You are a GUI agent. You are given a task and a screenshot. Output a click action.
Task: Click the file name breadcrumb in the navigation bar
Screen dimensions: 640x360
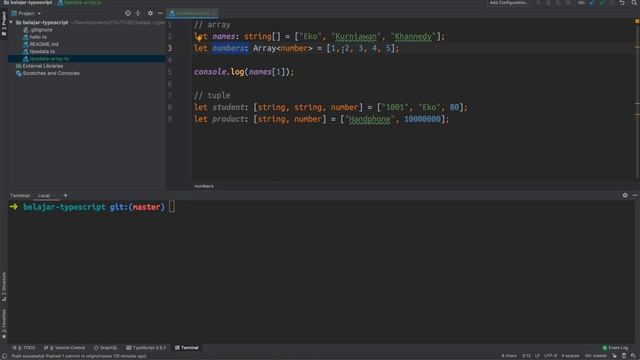tap(80, 2)
